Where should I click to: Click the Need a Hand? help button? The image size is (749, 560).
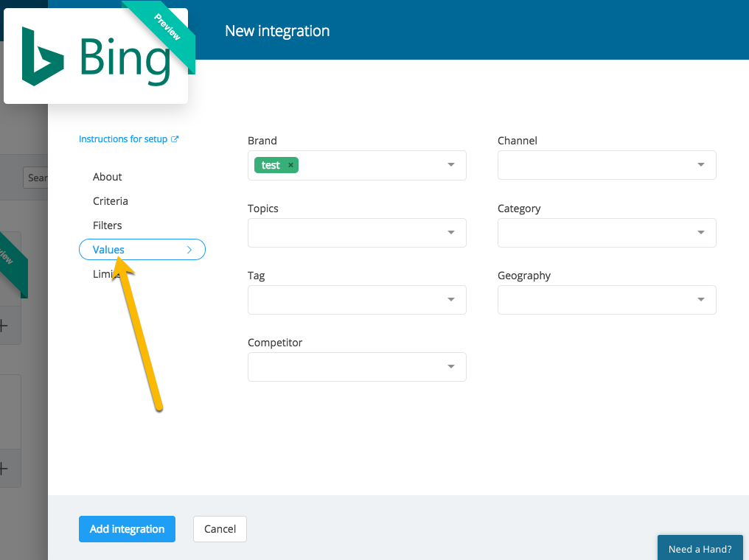[x=700, y=549]
